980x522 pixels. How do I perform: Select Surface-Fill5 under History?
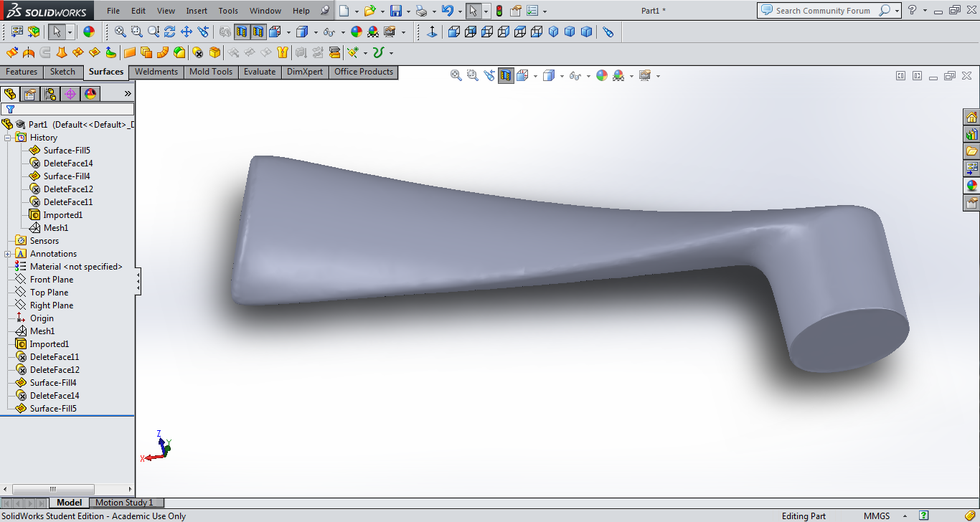pyautogui.click(x=67, y=151)
